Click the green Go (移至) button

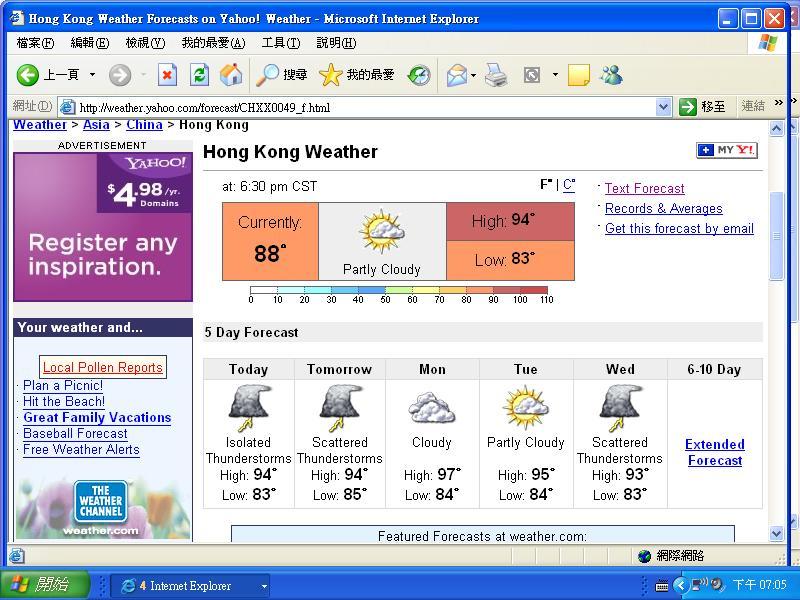coord(703,107)
